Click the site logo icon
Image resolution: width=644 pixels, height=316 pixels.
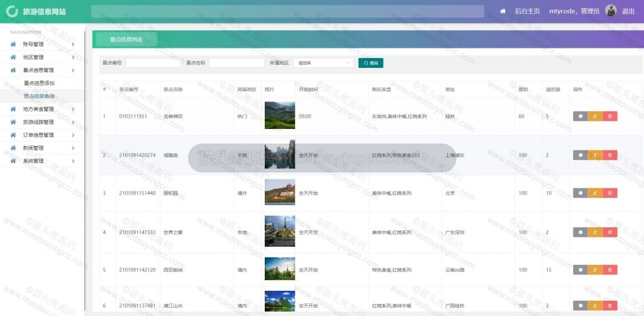tap(13, 11)
